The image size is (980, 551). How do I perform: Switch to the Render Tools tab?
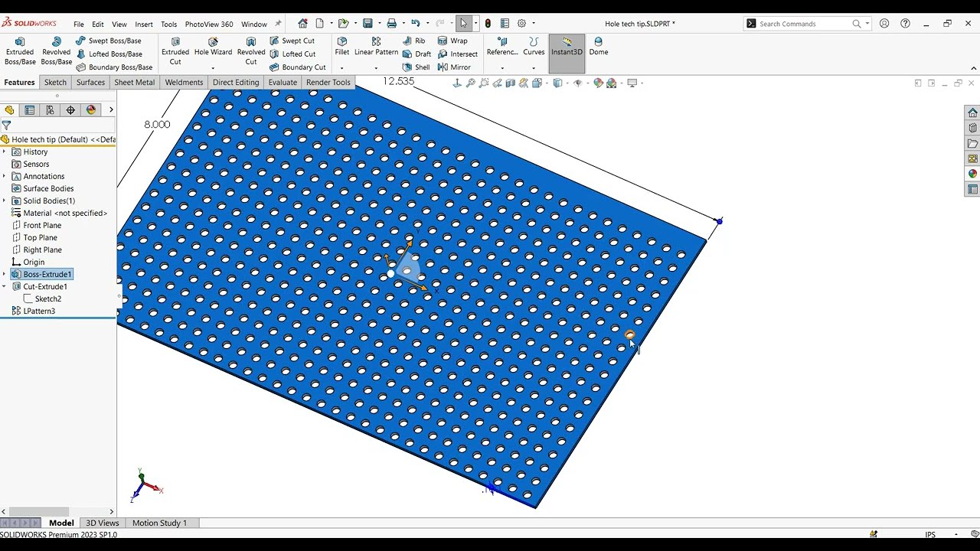point(328,83)
